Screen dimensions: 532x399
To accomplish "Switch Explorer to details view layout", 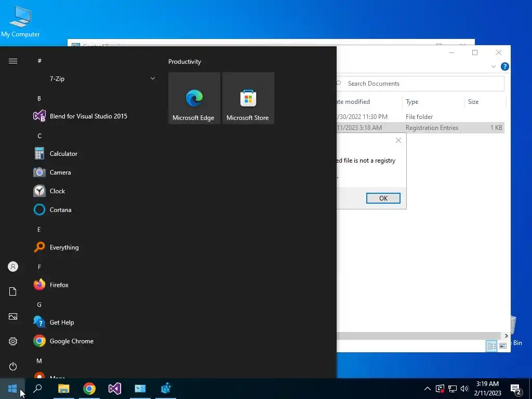I will tap(491, 346).
